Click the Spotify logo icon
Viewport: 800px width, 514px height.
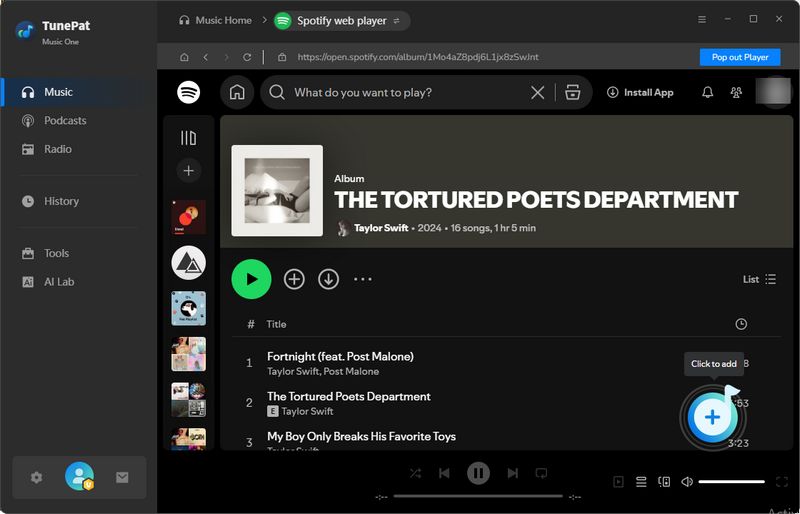click(188, 92)
